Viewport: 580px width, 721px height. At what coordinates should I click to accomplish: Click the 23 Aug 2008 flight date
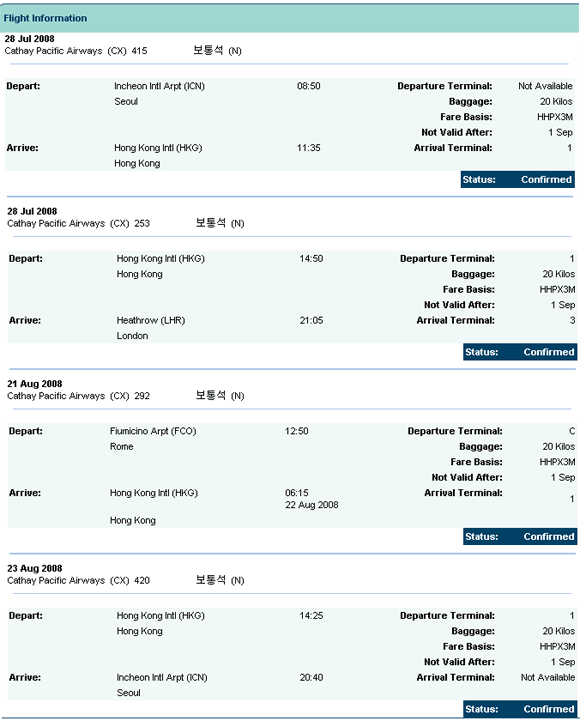click(34, 569)
